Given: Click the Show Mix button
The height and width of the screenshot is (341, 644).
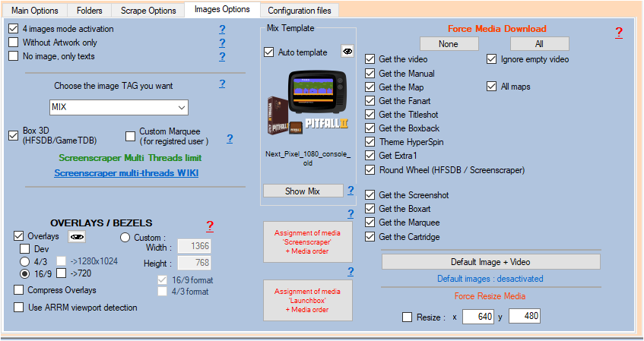Looking at the screenshot, I should pyautogui.click(x=303, y=191).
